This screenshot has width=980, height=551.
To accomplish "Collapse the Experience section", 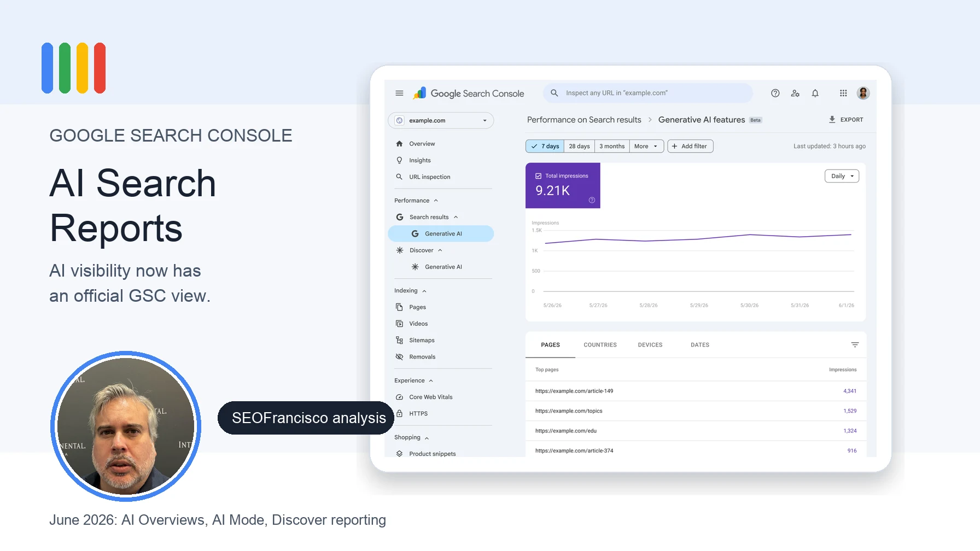I will point(431,380).
